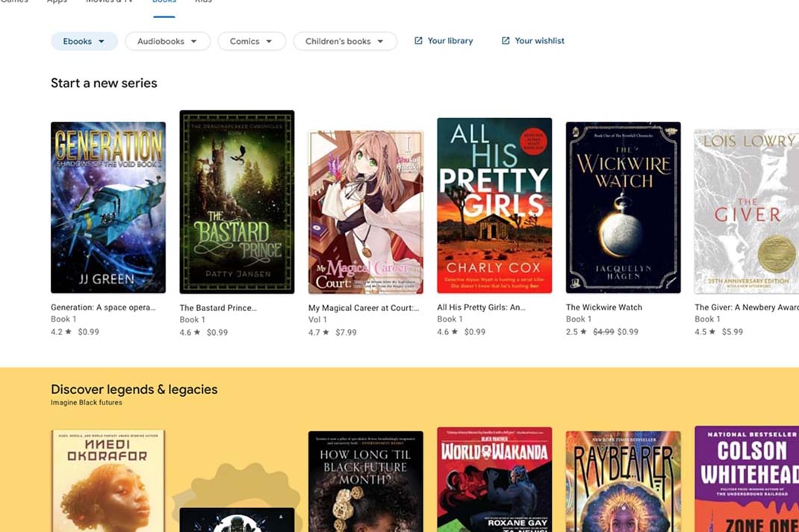Open All His Pretty Girls cover

coord(494,206)
